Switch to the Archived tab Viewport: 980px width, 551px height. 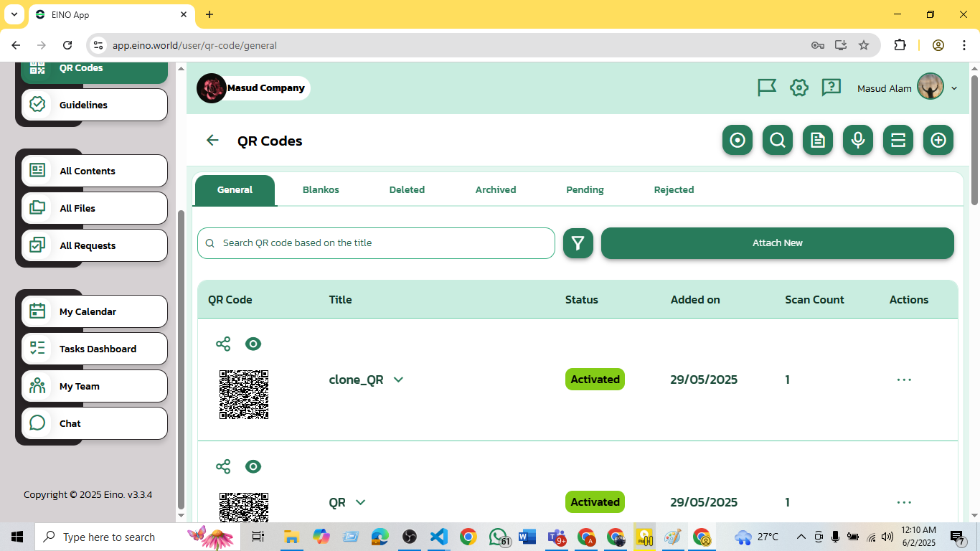coord(496,190)
